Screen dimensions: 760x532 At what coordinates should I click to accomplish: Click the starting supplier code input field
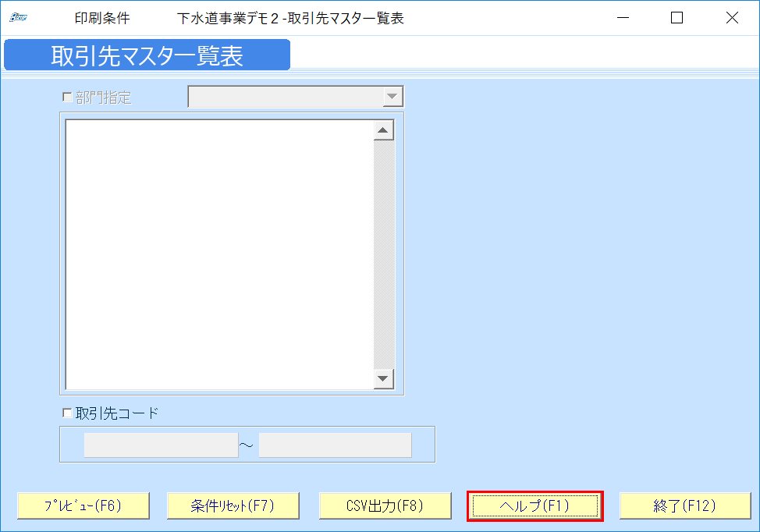[160, 445]
